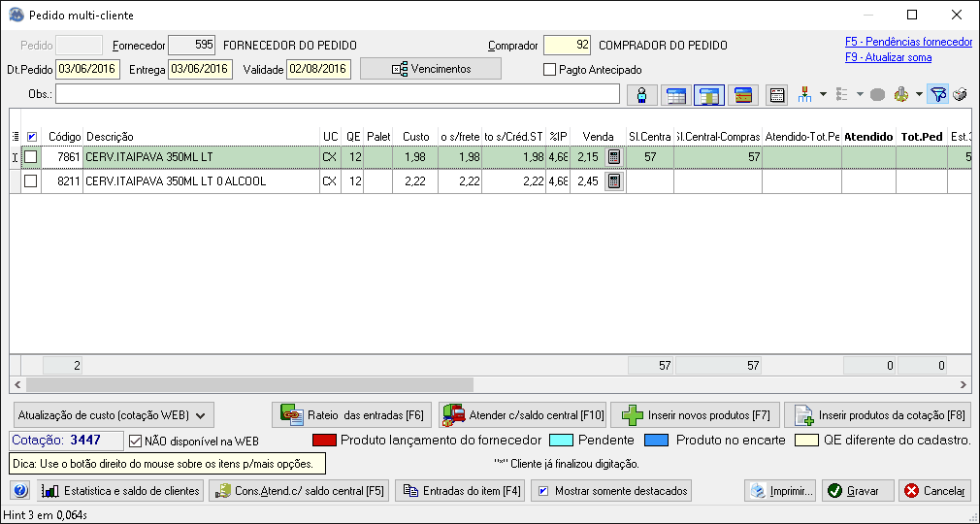Screen dimensions: 980x524
Task: Click Inserir novos produtos [F7]
Action: click(x=695, y=414)
